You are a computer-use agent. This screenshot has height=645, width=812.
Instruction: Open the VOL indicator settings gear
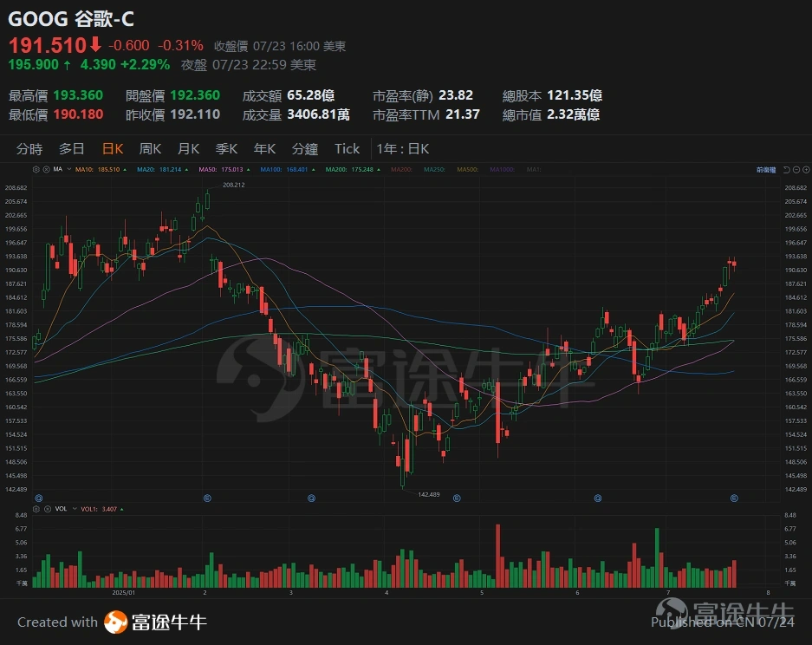pyautogui.click(x=36, y=509)
